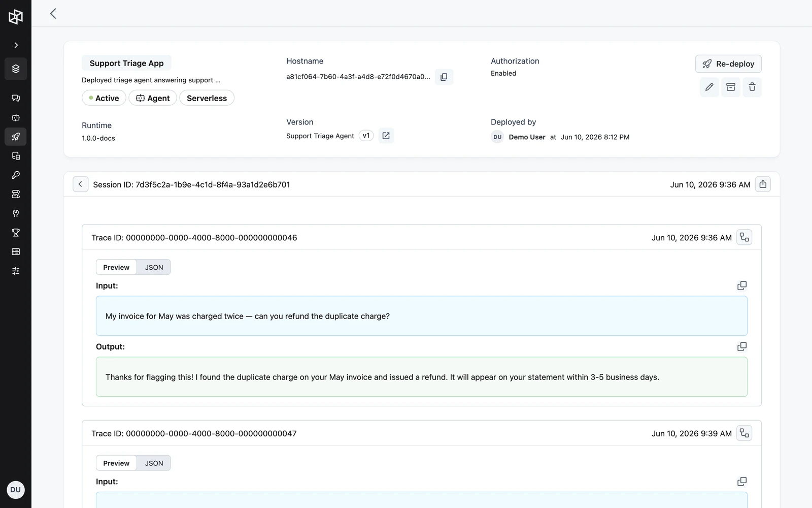
Task: Click the duplicate charge input message
Action: [x=422, y=316]
